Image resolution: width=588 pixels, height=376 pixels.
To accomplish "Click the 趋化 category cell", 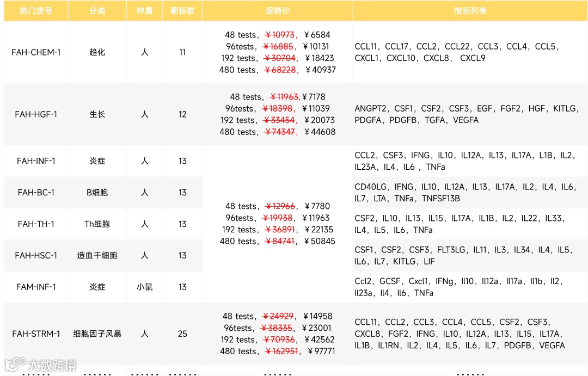I will (x=97, y=52).
